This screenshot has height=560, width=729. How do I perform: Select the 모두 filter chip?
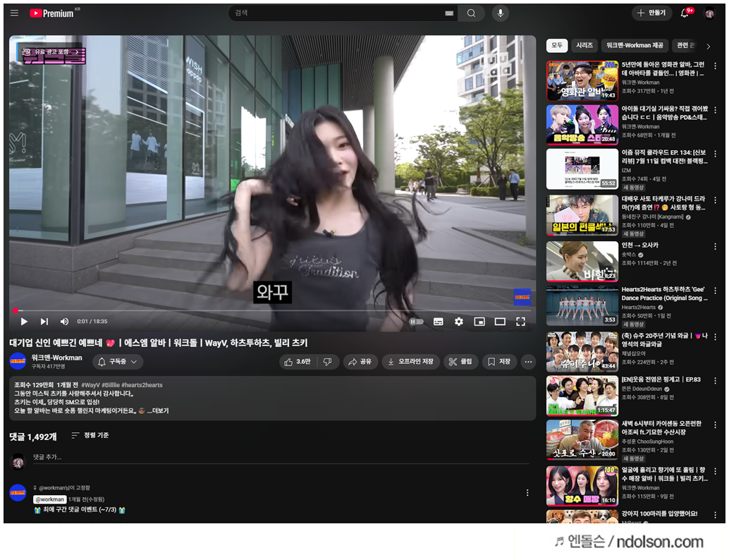556,45
